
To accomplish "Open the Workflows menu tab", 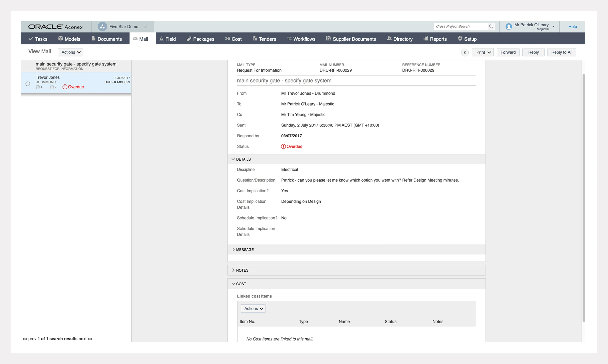I will [x=301, y=39].
